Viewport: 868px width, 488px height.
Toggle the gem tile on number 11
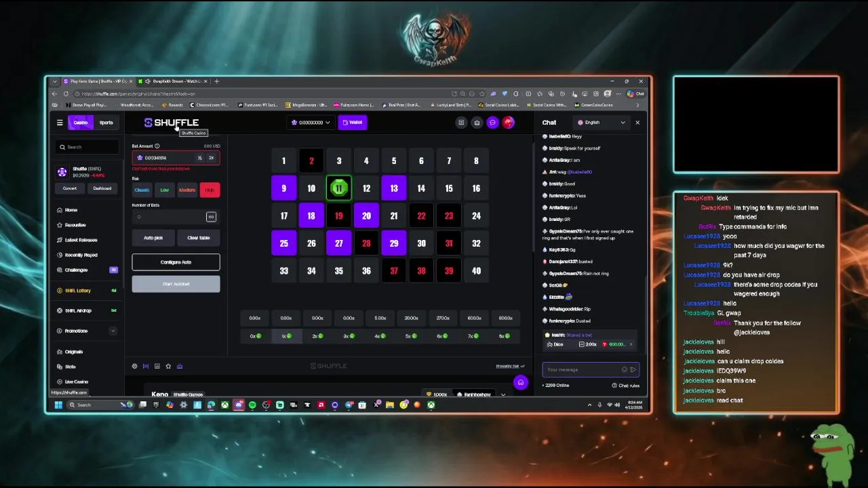point(339,188)
